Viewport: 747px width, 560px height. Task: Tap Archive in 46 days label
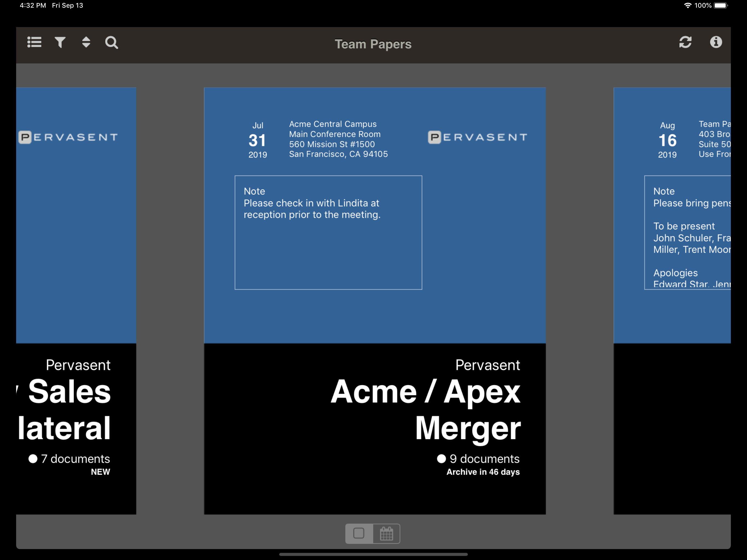tap(483, 472)
